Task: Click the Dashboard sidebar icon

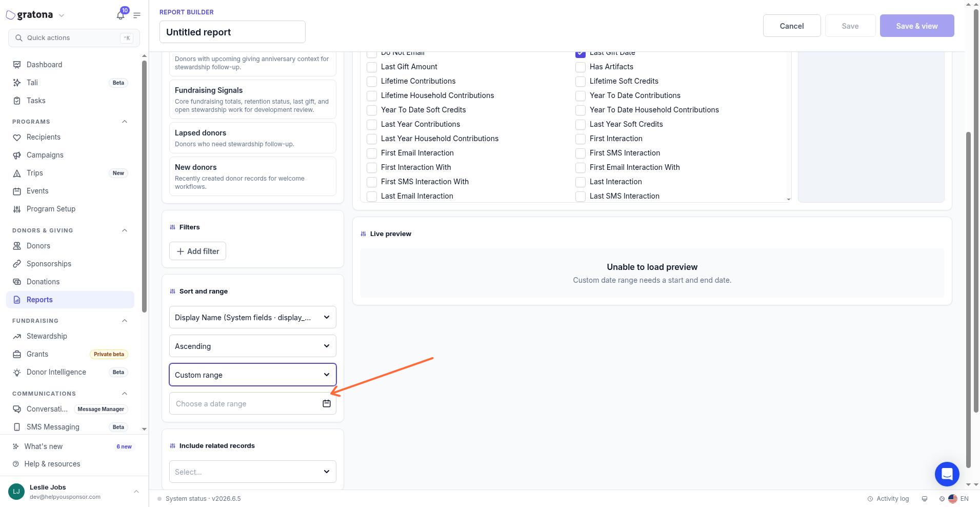Action: (x=17, y=65)
